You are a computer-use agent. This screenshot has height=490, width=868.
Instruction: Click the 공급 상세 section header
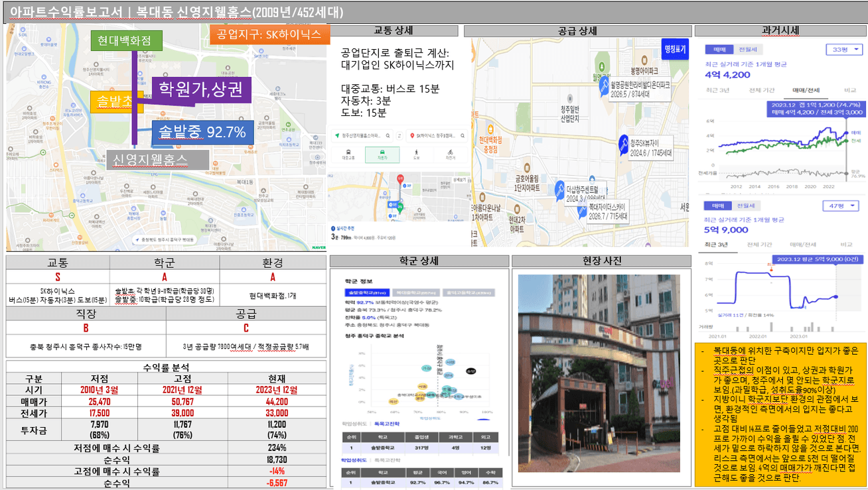[x=577, y=31]
